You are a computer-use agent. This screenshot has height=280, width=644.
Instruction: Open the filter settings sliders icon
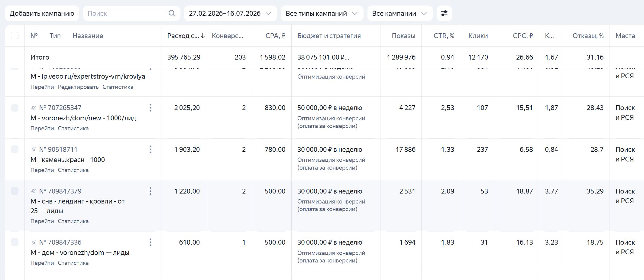[x=444, y=13]
